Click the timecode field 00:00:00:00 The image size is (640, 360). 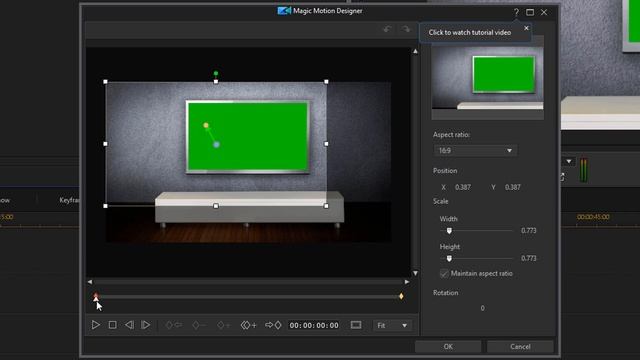[x=314, y=325]
